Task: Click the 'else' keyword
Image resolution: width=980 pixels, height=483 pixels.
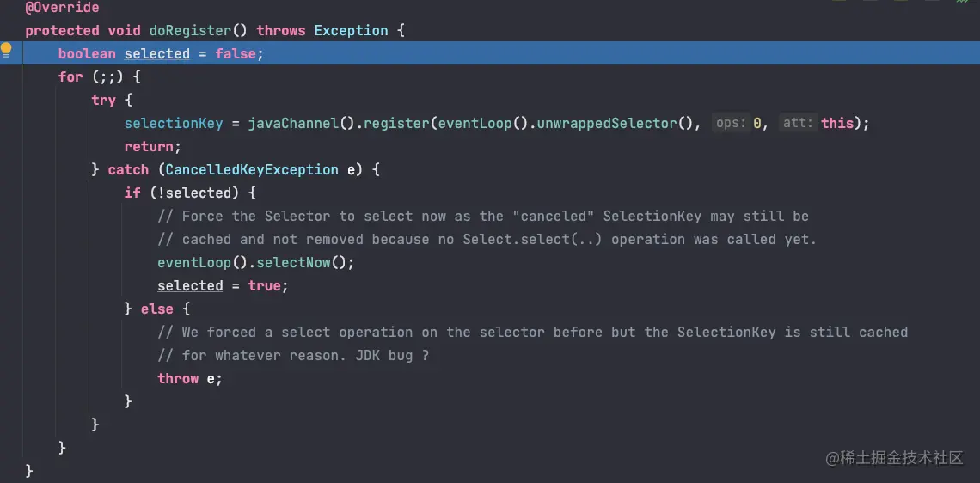Action: pos(156,309)
